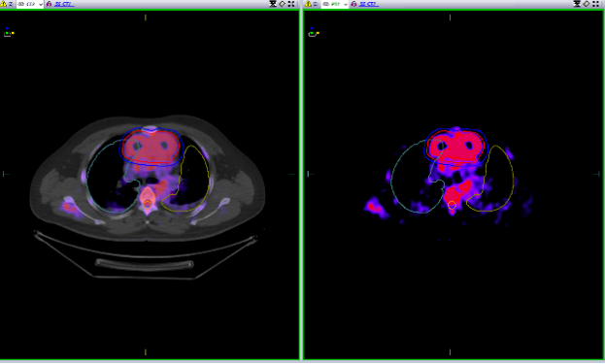Click the yellow warning icon in left view
605x364 pixels.
3,4
